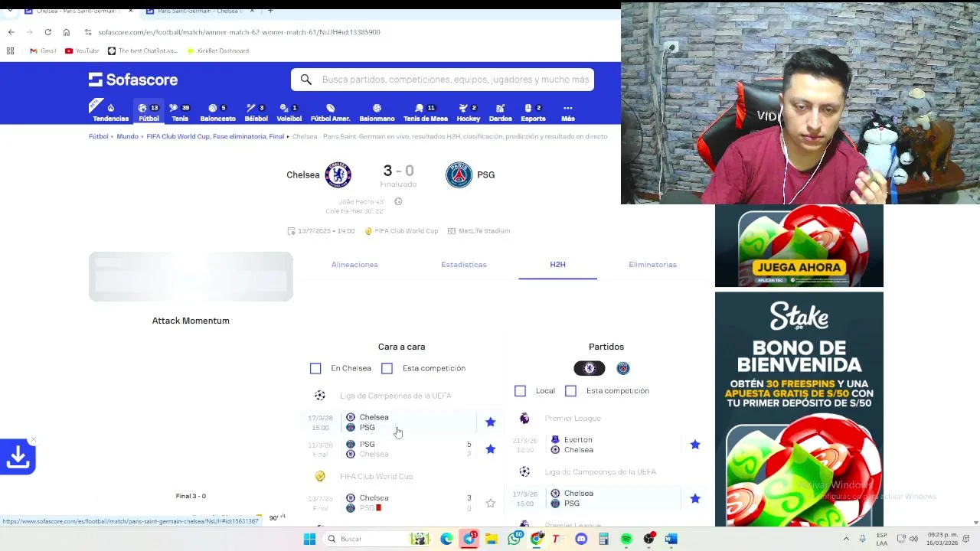Open FIFA Club World Cup breadcrumb link
This screenshot has width=980, height=551.
[x=215, y=136]
